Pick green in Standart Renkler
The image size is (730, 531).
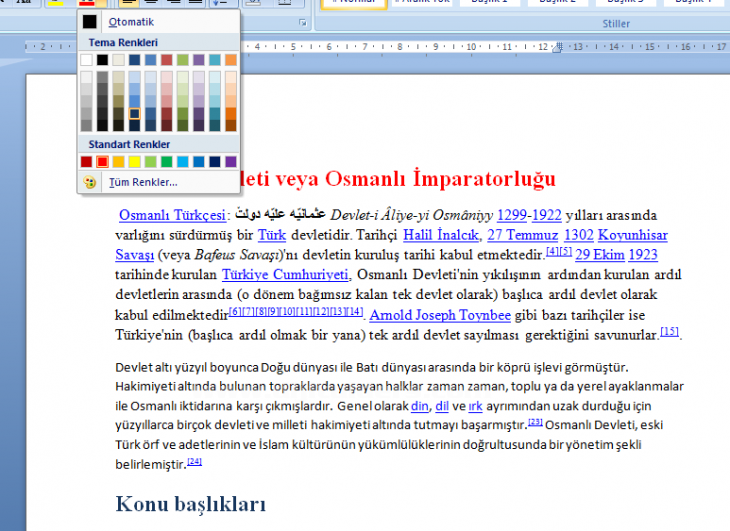coord(167,161)
